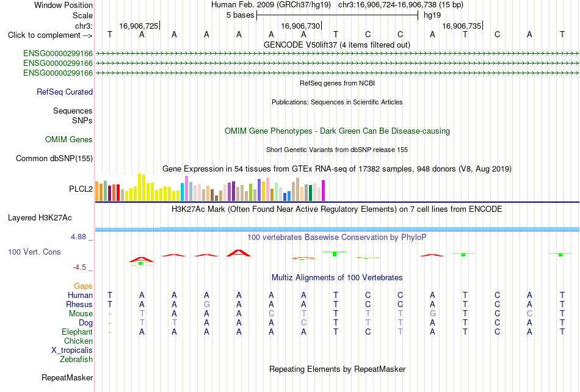The image size is (580, 392).
Task: Click the Basewise Conservation by PhyloP title
Action: pyautogui.click(x=337, y=238)
